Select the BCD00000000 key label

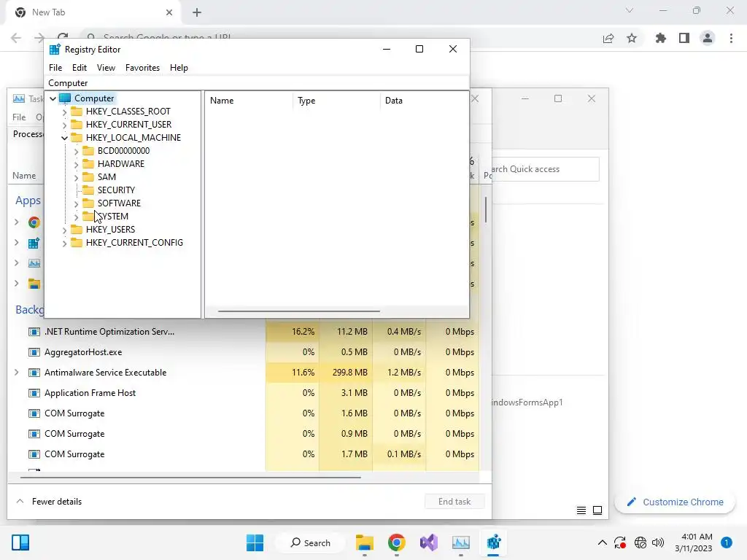point(123,151)
